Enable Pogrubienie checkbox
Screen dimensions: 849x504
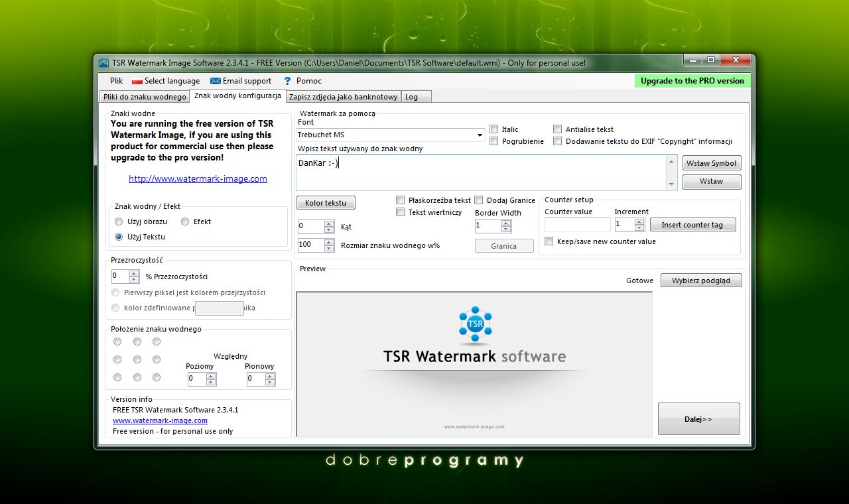[494, 141]
